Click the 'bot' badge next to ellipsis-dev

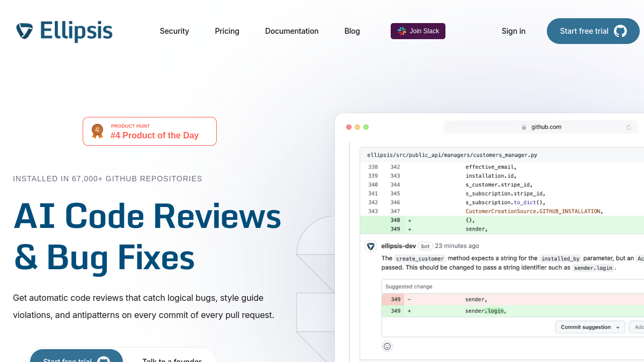pos(426,246)
